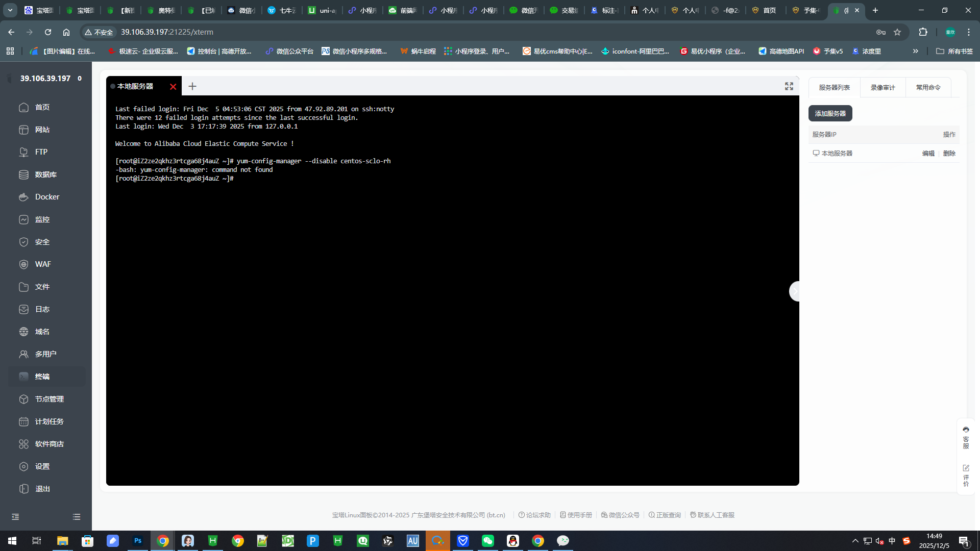Open the browser tab search dropdown
This screenshot has width=980, height=551.
pyautogui.click(x=10, y=10)
